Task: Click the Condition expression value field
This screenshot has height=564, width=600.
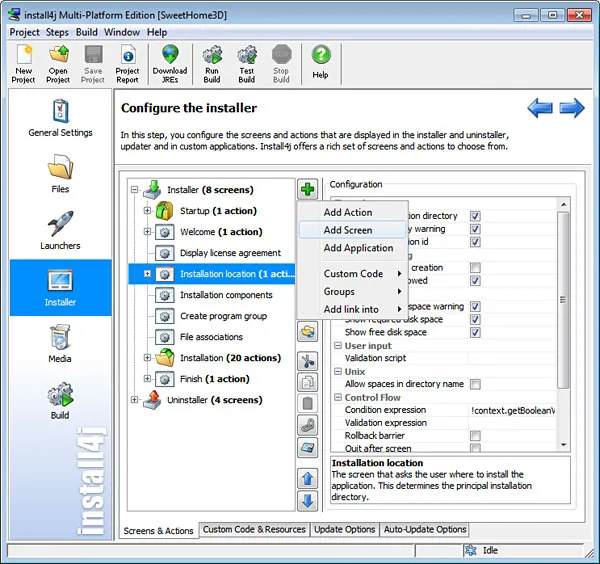Action: (x=512, y=410)
